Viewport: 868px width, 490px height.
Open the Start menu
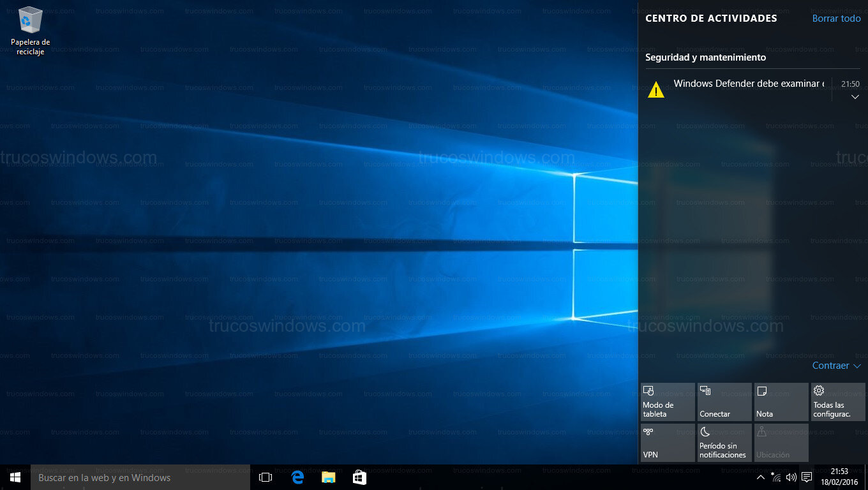click(14, 477)
